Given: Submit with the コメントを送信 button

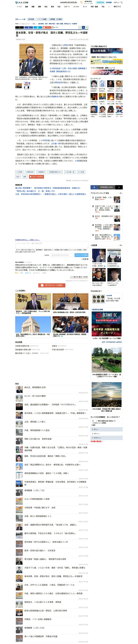Looking at the screenshot, I should (81, 255).
